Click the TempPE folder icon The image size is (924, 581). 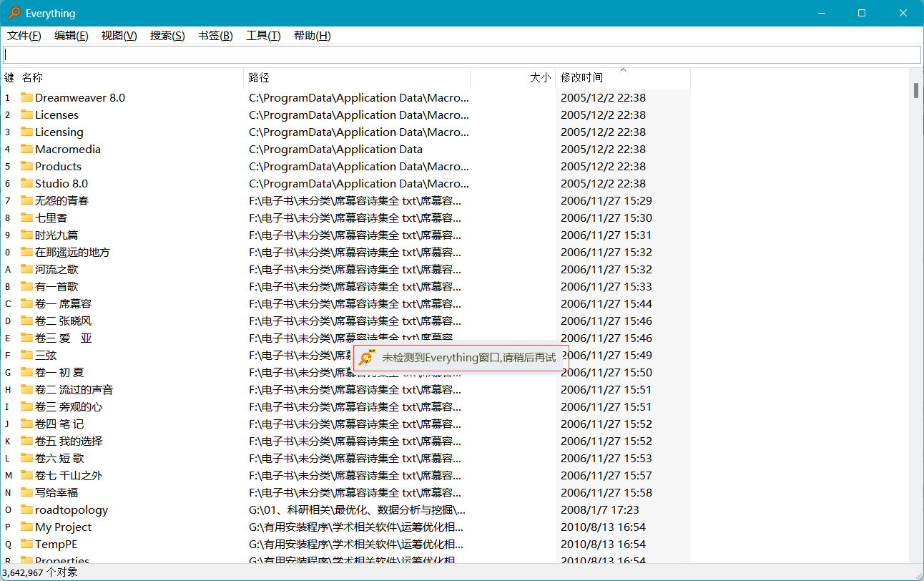(27, 544)
